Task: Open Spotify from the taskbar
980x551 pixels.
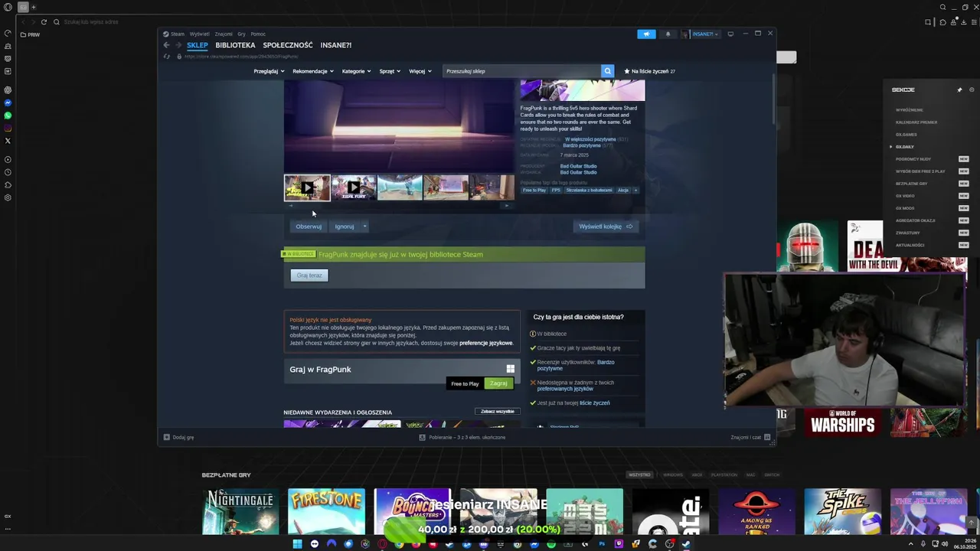Action: 551,544
